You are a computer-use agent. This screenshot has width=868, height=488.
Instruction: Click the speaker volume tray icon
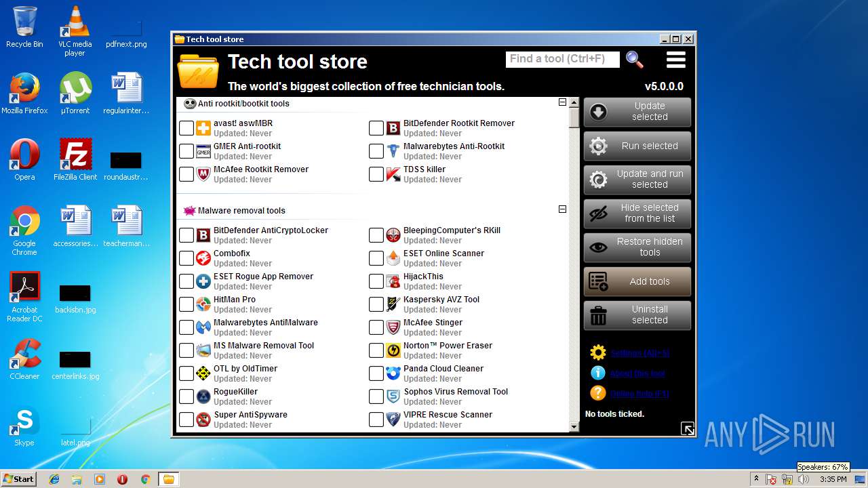[804, 479]
